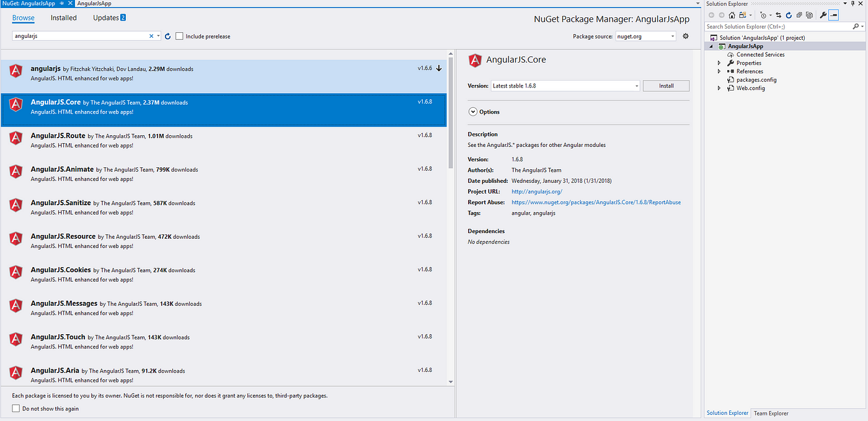
Task: Click the NuGet package source settings gear
Action: point(686,37)
